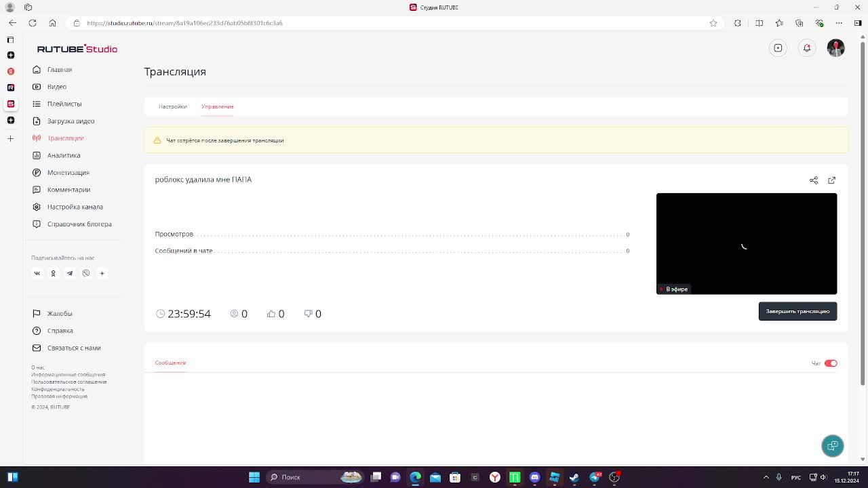Click the Справочник блогера icon

click(x=37, y=224)
